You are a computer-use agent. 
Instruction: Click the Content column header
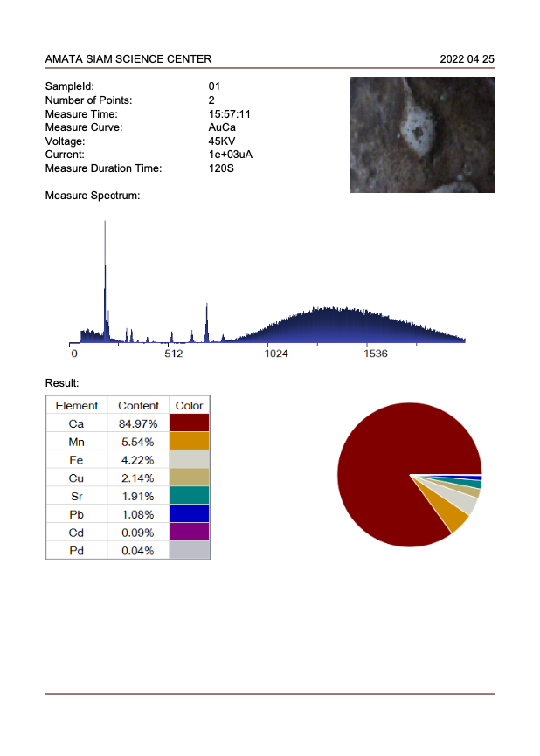tap(138, 405)
